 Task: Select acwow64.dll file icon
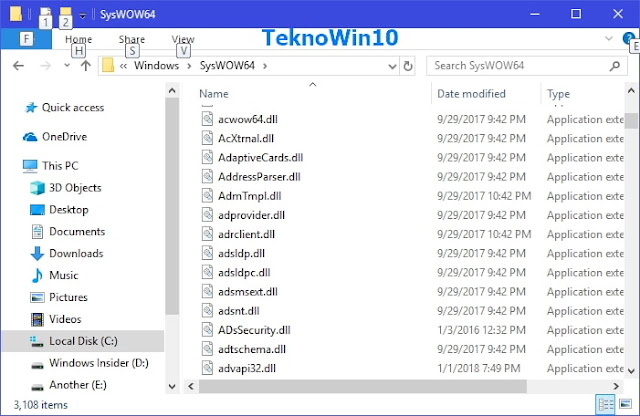(207, 119)
